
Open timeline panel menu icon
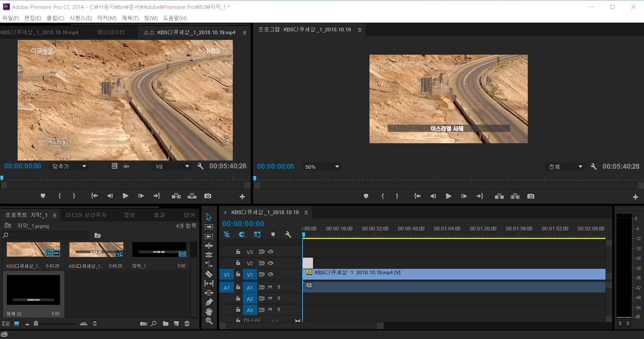pos(306,213)
